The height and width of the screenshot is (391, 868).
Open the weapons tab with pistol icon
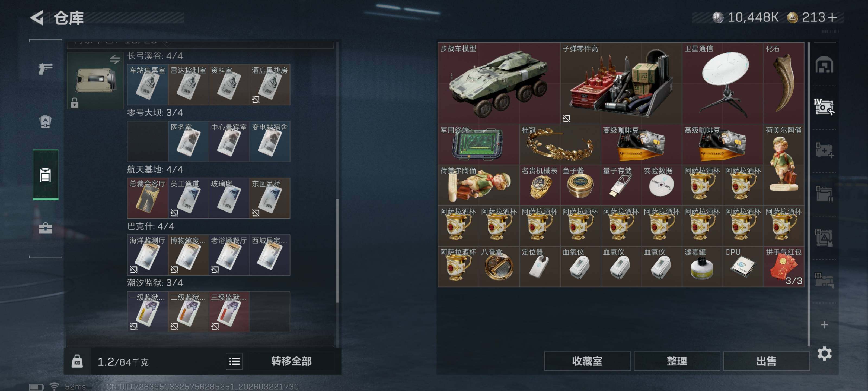pos(46,68)
